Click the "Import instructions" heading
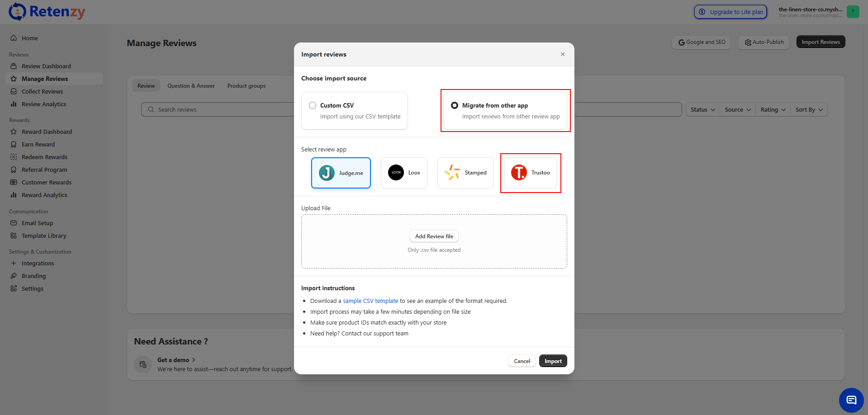Screen dimensions: 868x415 pos(328,288)
